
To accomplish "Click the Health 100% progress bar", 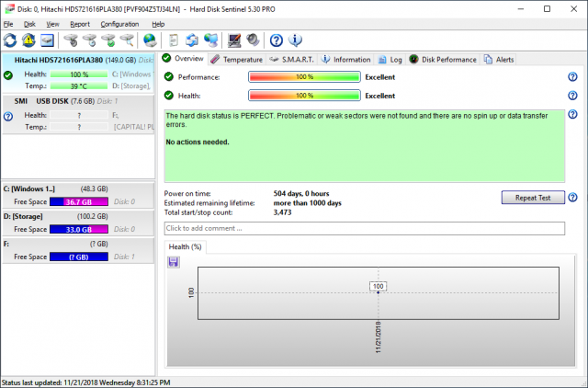I will [305, 96].
